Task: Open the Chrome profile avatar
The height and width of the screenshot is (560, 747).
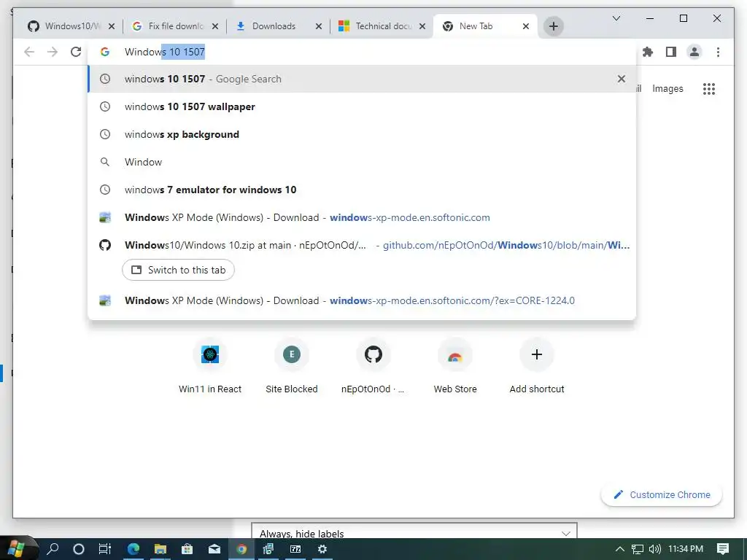Action: tap(694, 52)
